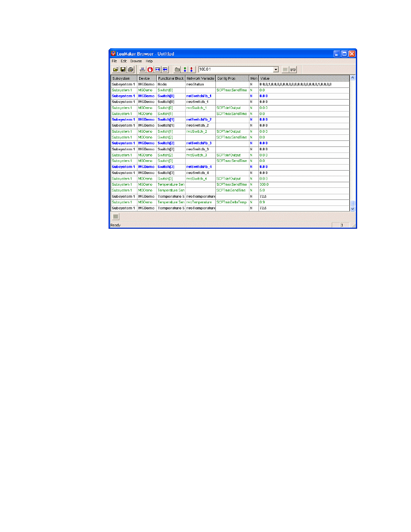Click the Subsystem column header
Image resolution: width=411 pixels, height=532 pixels.
tap(124, 78)
